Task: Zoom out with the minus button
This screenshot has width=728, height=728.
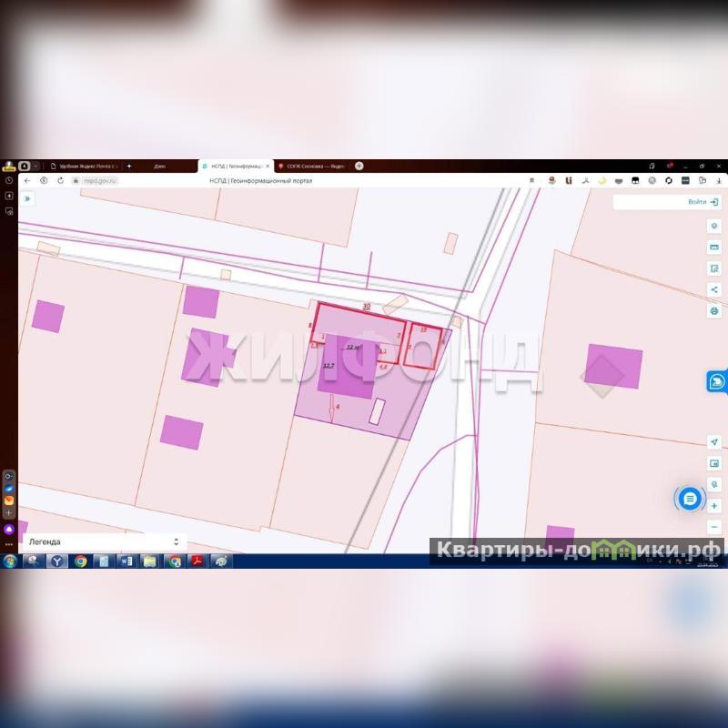Action: (x=714, y=527)
